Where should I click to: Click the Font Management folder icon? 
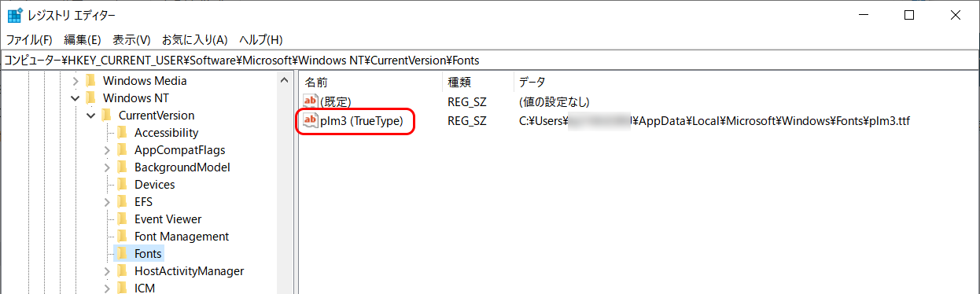pyautogui.click(x=121, y=237)
